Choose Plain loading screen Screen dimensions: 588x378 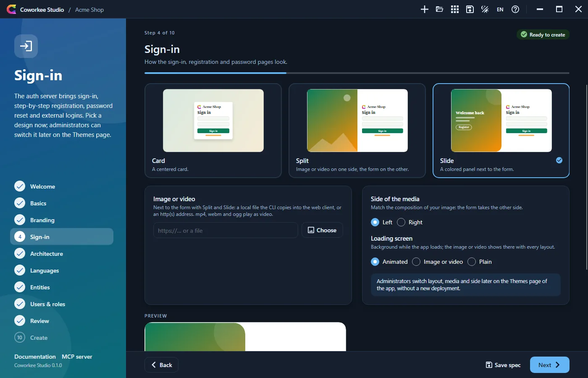472,262
